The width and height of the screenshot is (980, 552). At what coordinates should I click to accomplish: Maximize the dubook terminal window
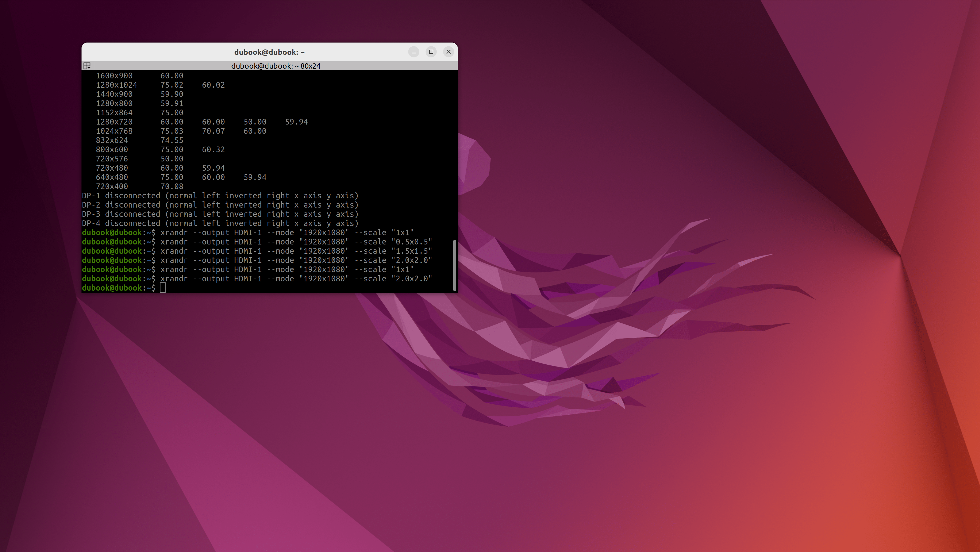tap(431, 52)
